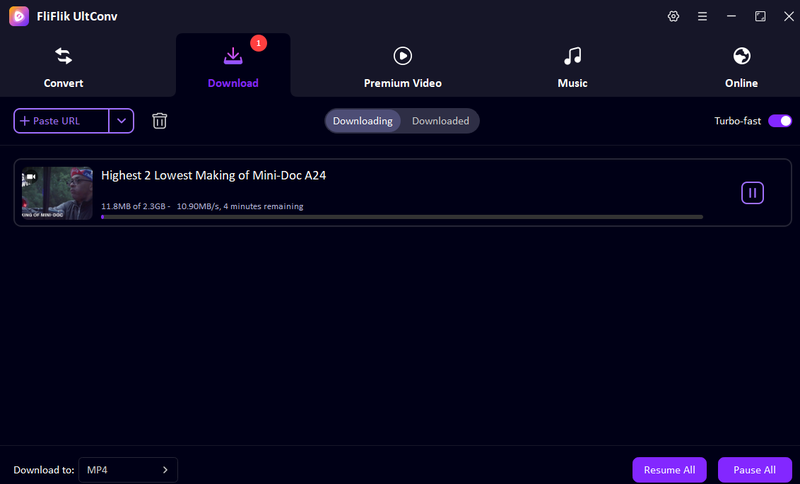Click the trash can delete icon
Viewport: 800px width, 484px height.
160,121
